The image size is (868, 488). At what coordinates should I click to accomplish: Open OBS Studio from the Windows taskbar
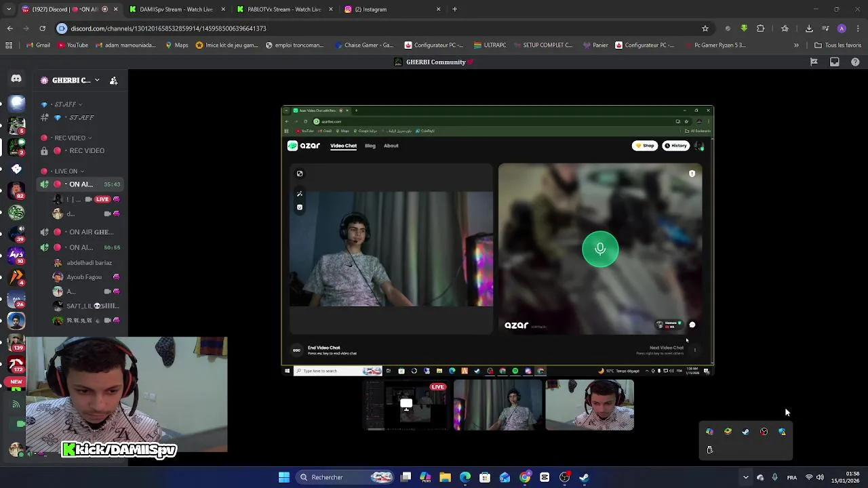[x=564, y=477]
